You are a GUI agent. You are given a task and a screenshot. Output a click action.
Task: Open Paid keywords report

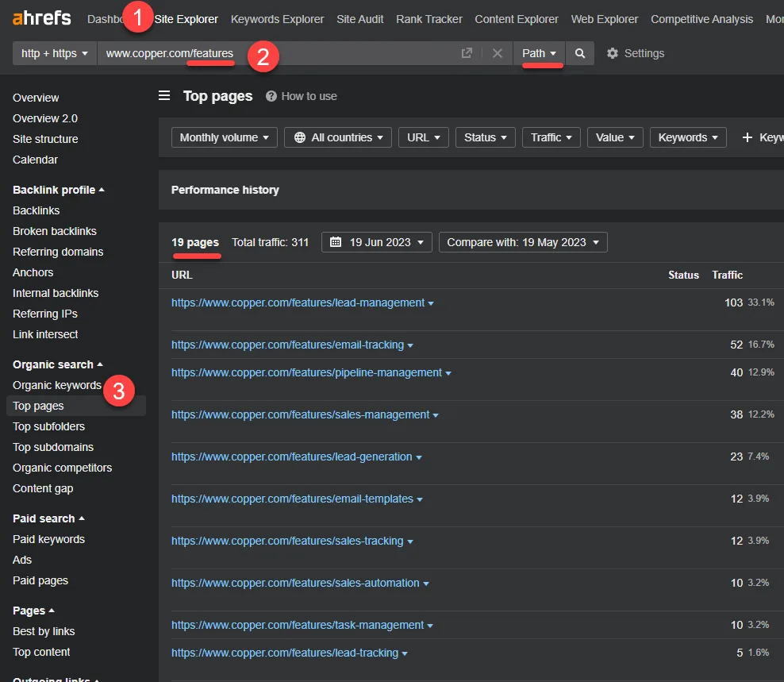pyautogui.click(x=48, y=539)
